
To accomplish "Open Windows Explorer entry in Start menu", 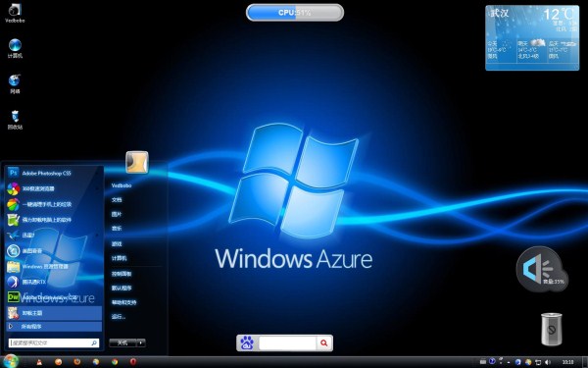I will tap(54, 266).
